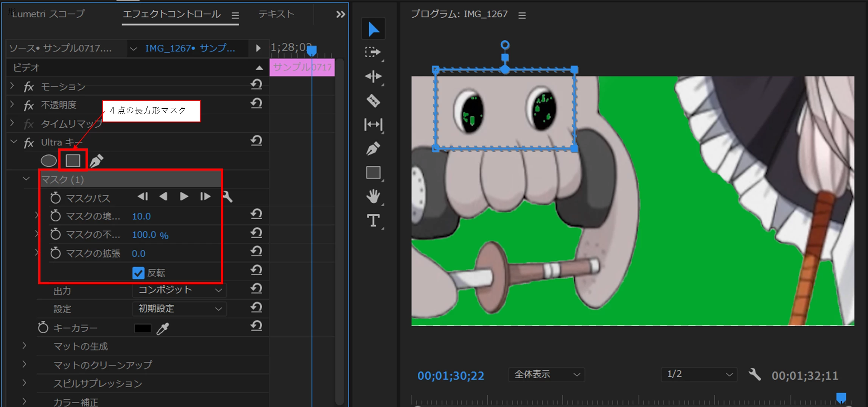Expand スピルサプレッション section
The image size is (868, 407).
25,383
